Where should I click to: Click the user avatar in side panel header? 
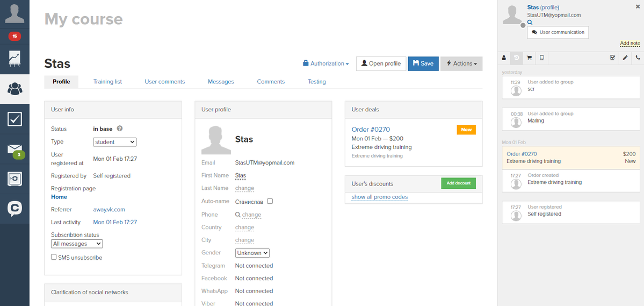(x=512, y=15)
